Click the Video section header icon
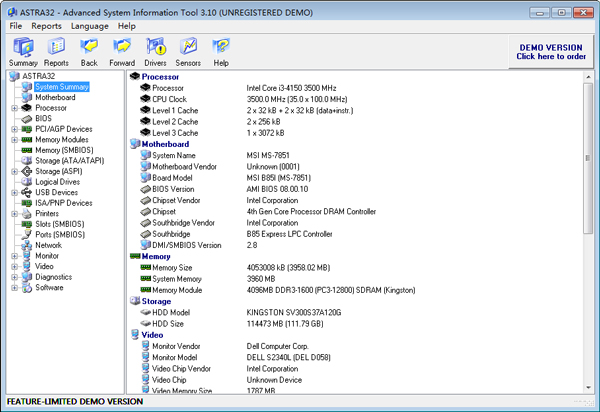 pyautogui.click(x=135, y=335)
